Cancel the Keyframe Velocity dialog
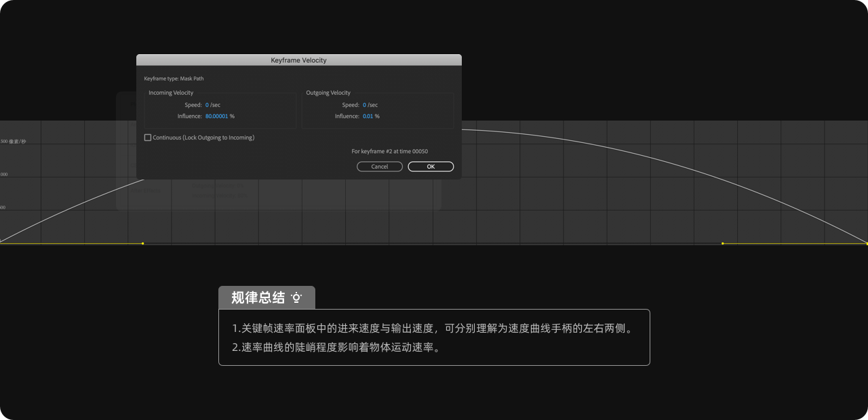 pos(380,167)
